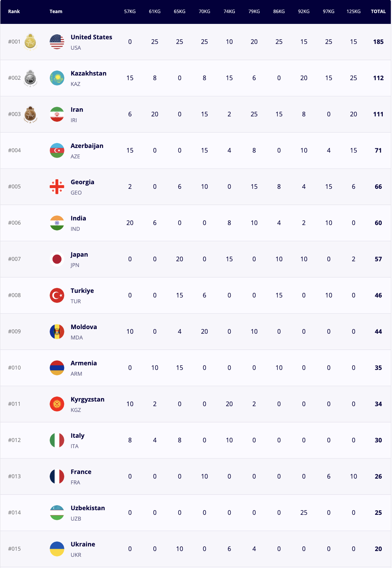Image resolution: width=392 pixels, height=568 pixels.
Task: Click the Italy row rank #012
Action: 15,440
